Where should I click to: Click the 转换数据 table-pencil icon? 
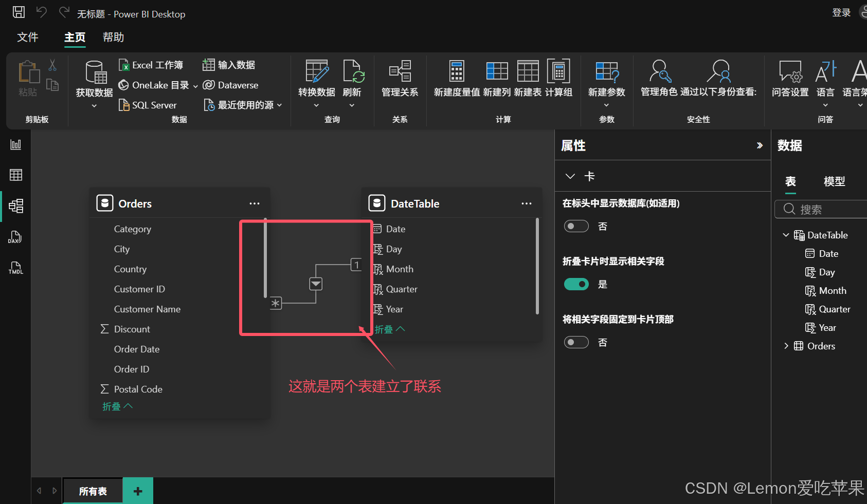317,71
